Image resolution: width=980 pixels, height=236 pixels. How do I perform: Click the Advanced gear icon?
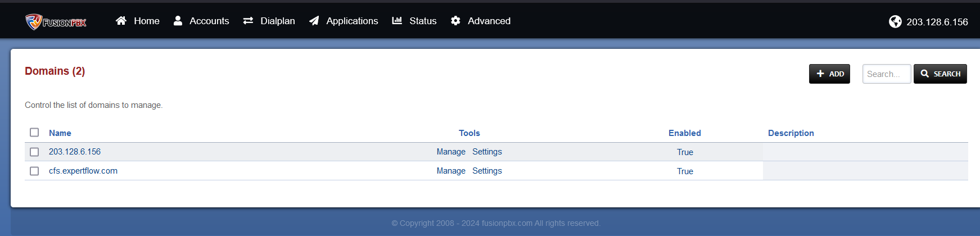455,21
